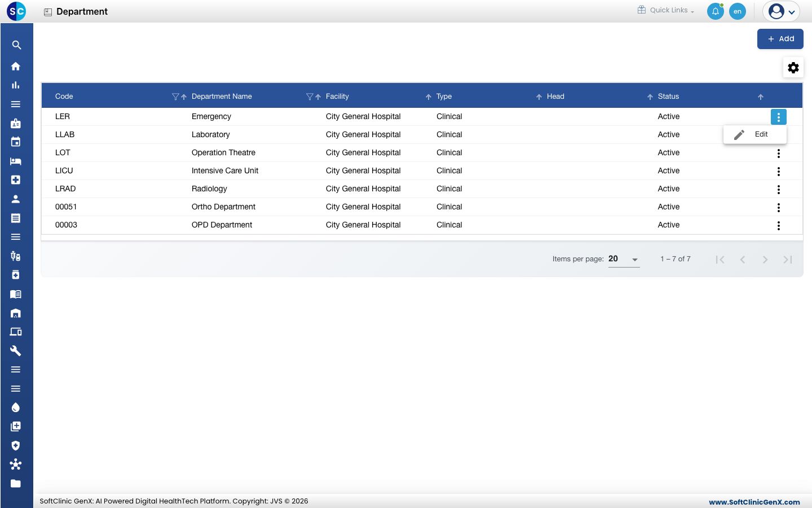
Task: Select the Emergency department name
Action: [x=211, y=116]
